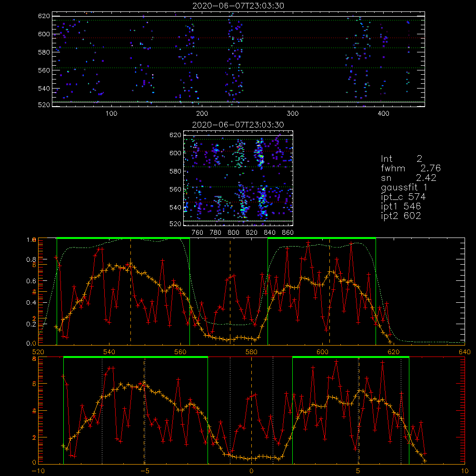The width and height of the screenshot is (476, 476).
Task: Click the -5 x-axis label of the bottom plot
Action: click(x=145, y=471)
